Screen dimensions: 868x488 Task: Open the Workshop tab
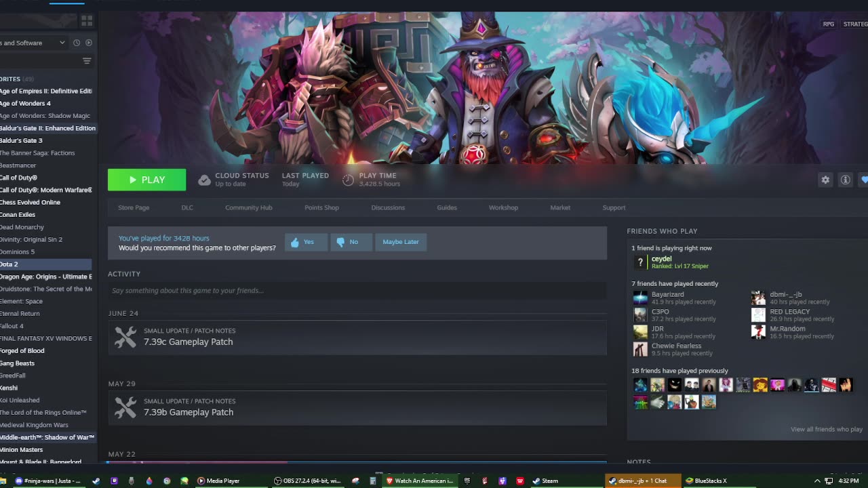[503, 207]
